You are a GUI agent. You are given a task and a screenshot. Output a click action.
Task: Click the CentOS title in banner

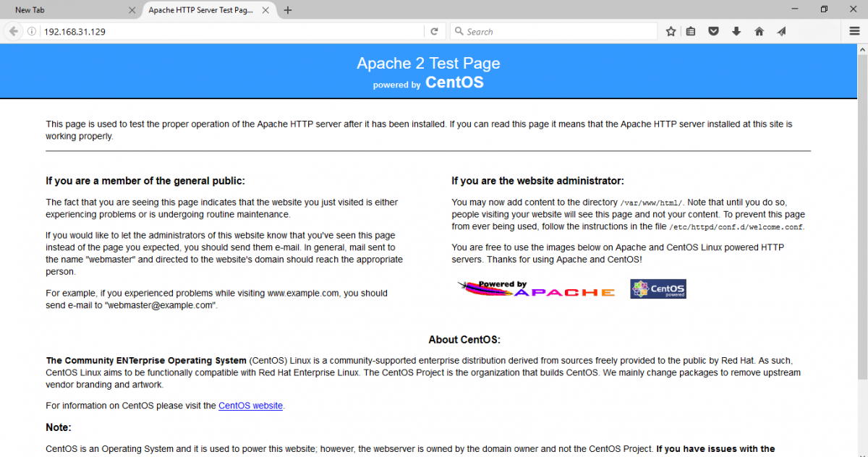click(454, 82)
